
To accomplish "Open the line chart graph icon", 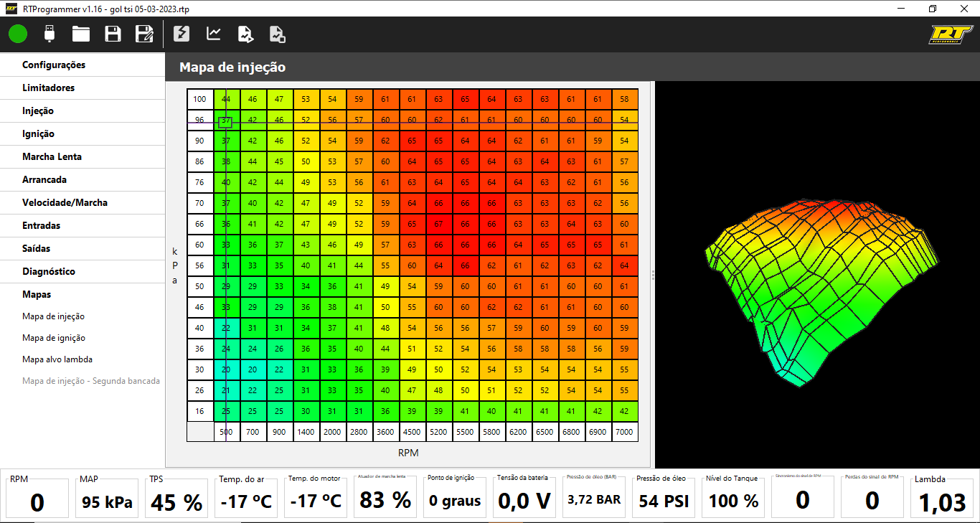I will (x=214, y=33).
